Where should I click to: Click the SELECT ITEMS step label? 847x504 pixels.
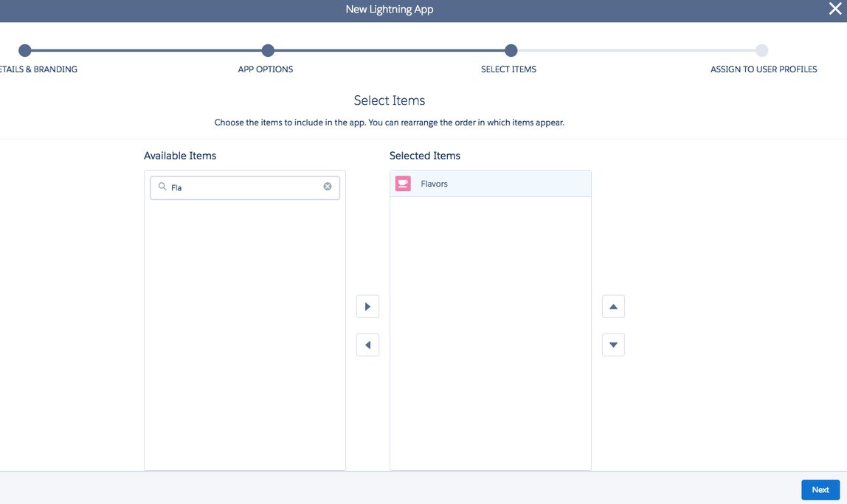508,69
